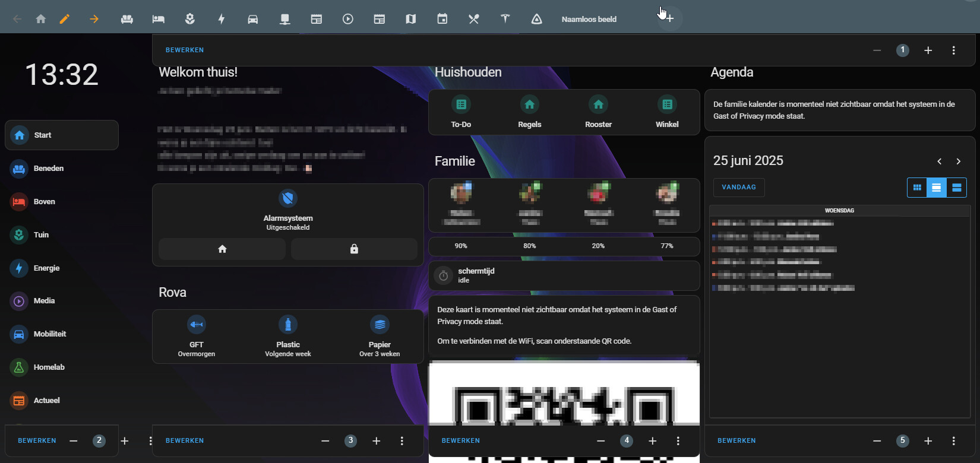
Task: Increase column span of section 4
Action: [653, 441]
